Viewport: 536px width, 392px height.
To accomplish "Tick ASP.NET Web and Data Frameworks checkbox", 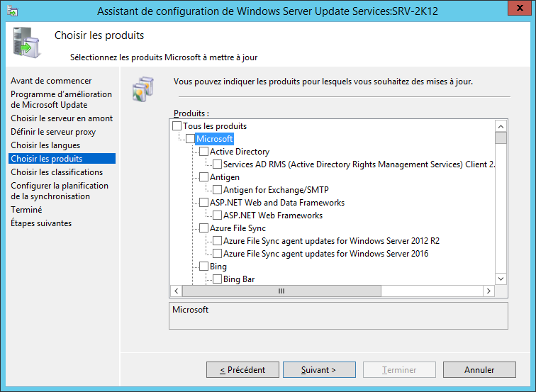I will tap(203, 203).
